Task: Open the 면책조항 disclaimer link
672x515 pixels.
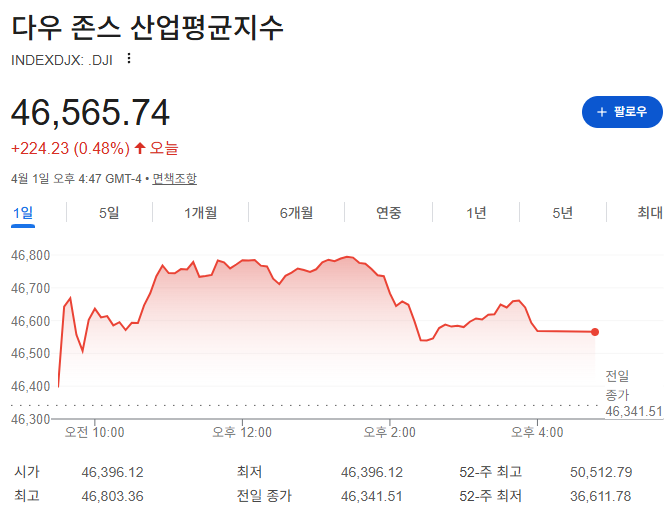Action: click(x=174, y=178)
